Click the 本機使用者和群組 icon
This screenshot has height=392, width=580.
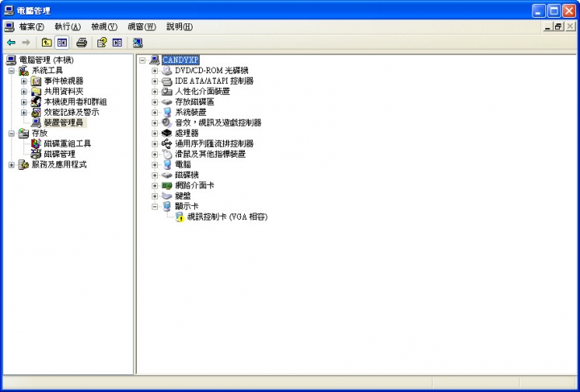[x=36, y=101]
